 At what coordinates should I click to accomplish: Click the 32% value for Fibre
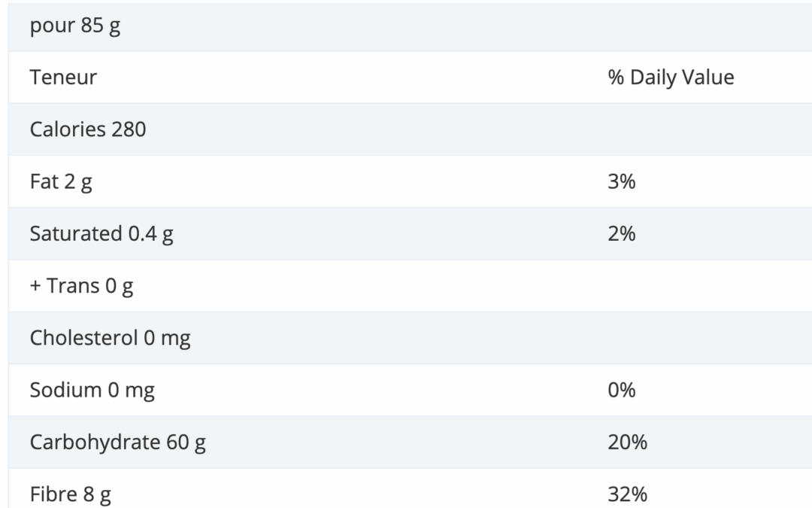point(627,494)
